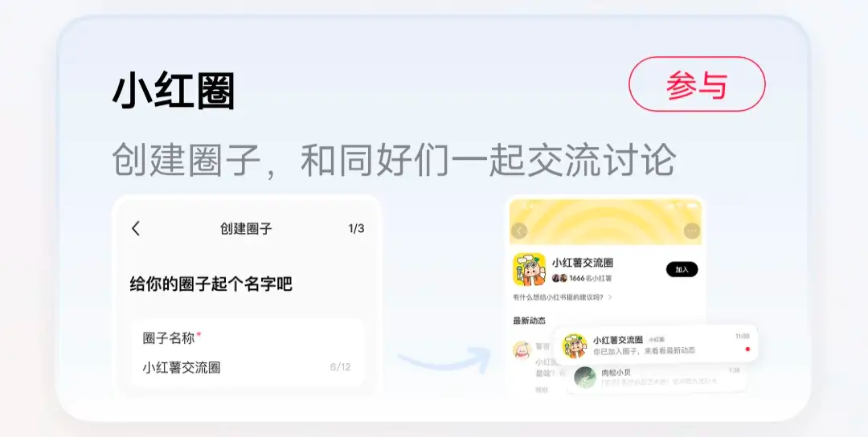Click the 小红薯交流圈 cartoon avatar in circle header
868x437 pixels.
(x=529, y=269)
